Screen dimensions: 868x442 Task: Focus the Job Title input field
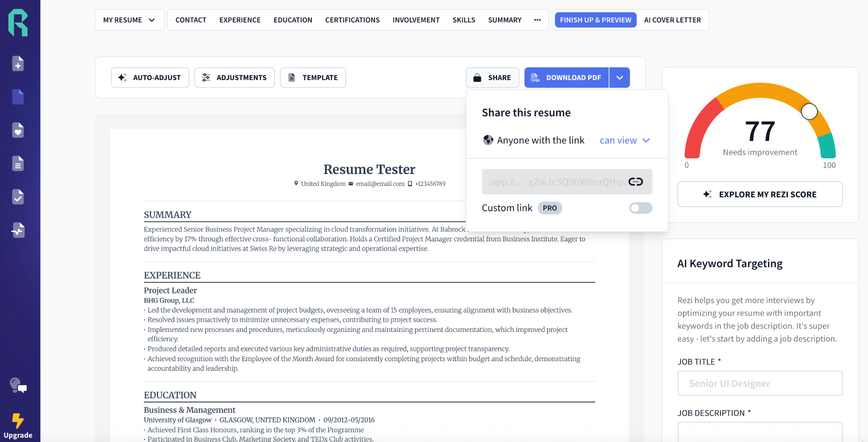(x=760, y=383)
